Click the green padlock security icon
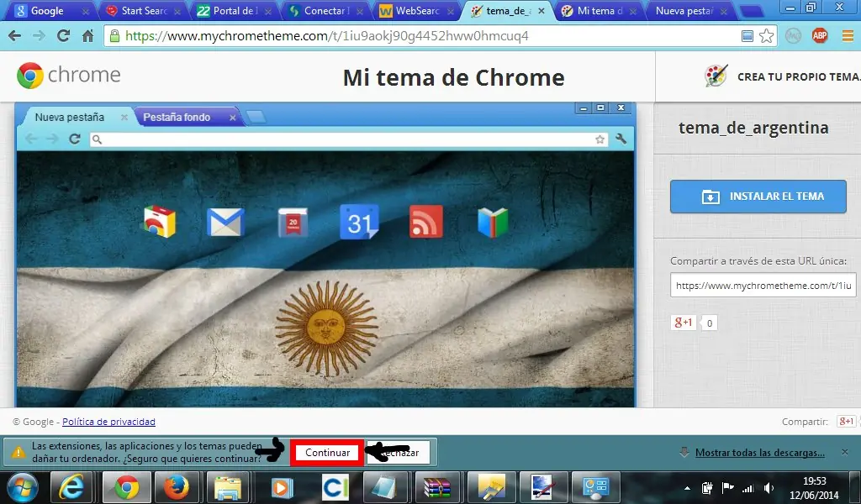 pyautogui.click(x=114, y=36)
